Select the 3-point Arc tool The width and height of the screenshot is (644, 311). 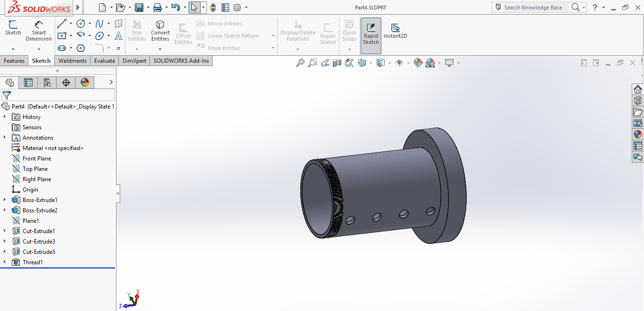tap(81, 36)
